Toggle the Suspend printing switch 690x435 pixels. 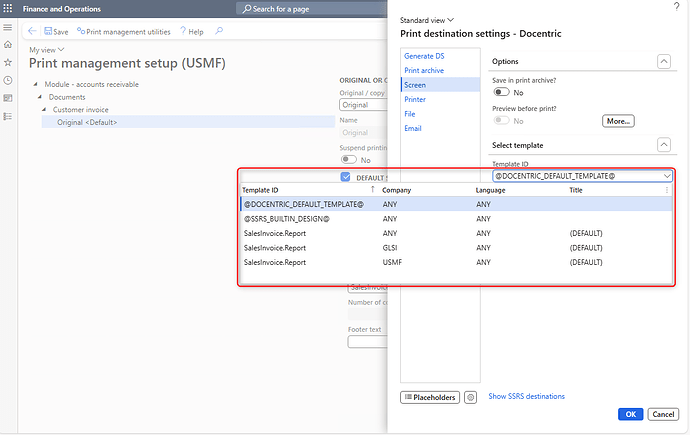click(x=349, y=159)
